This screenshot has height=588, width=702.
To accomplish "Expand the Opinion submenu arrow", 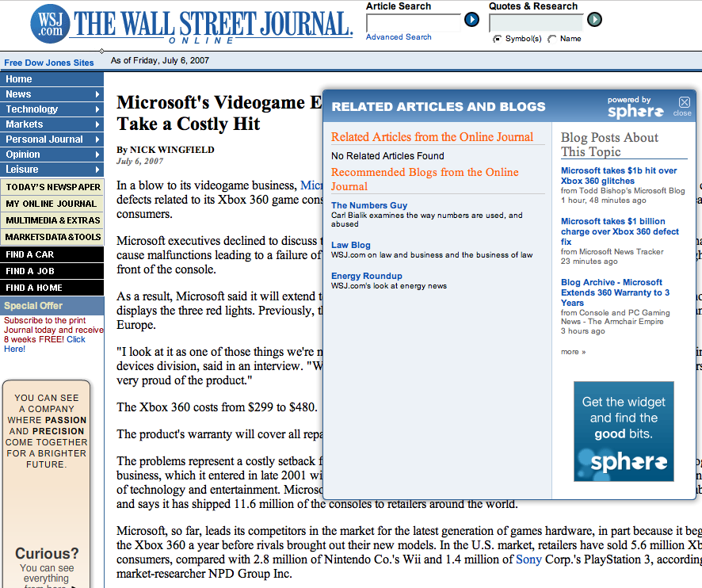I will click(x=97, y=155).
